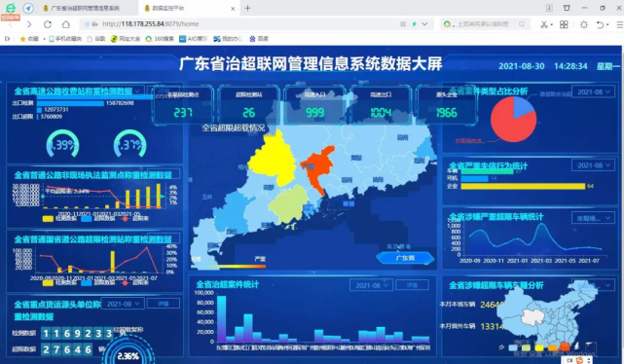
Task: Click the shirt skin icon
Action: [567, 8]
